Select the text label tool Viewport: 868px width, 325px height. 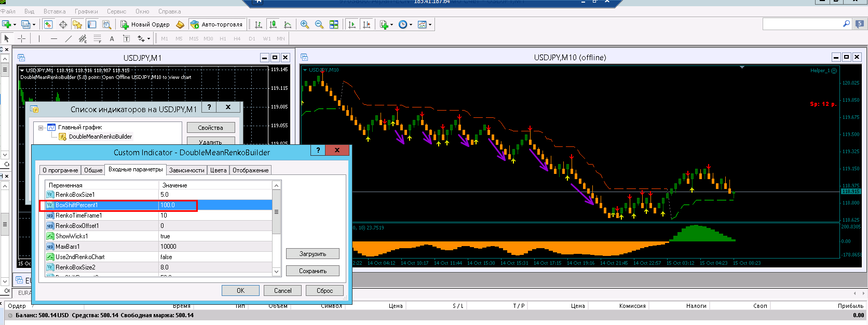coord(112,38)
